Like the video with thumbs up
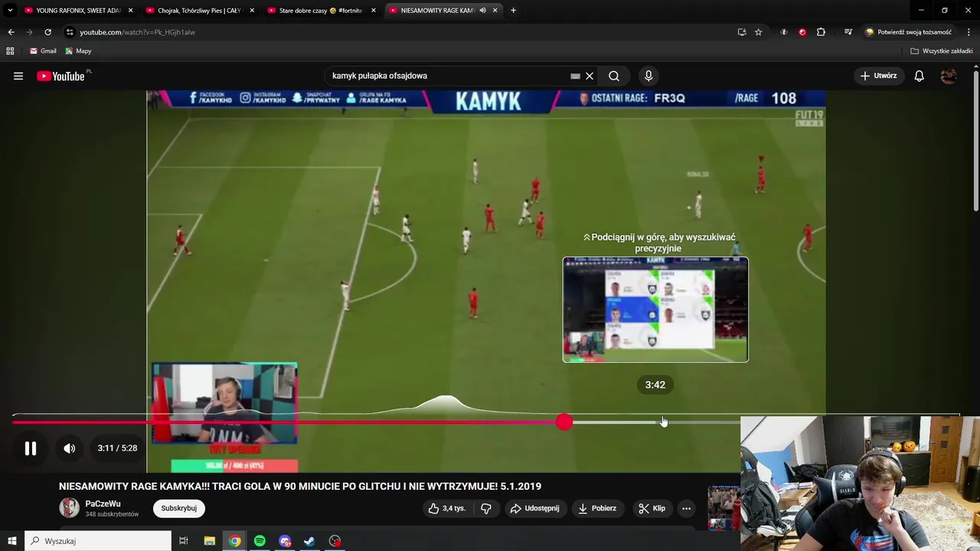The width and height of the screenshot is (980, 551). point(447,508)
